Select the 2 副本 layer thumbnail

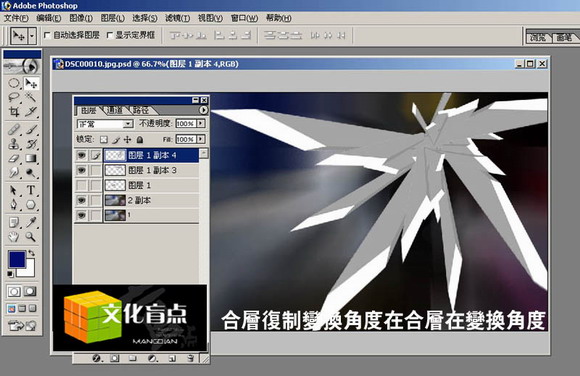pos(115,200)
